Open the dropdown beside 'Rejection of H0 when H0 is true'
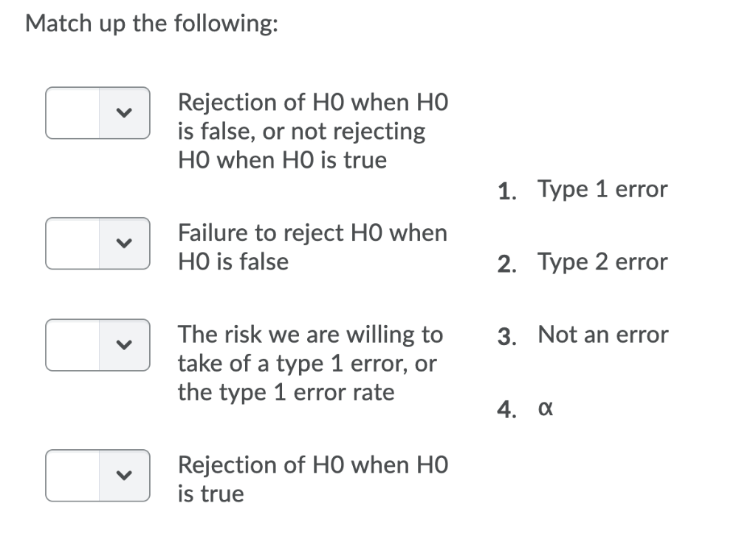Image resolution: width=756 pixels, height=537 pixels. click(x=97, y=475)
